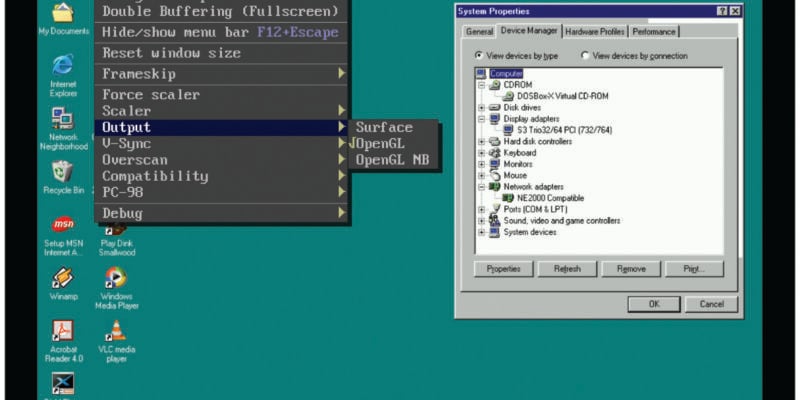Open the Acrobat Reader 4.0 shortcut
The height and width of the screenshot is (400, 800).
pyautogui.click(x=63, y=331)
